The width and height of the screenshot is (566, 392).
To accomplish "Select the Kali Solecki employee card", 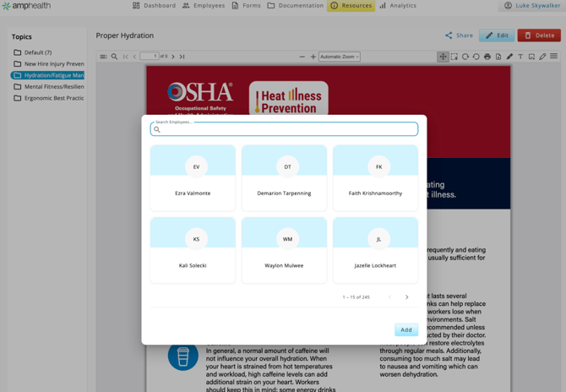I will pyautogui.click(x=193, y=250).
